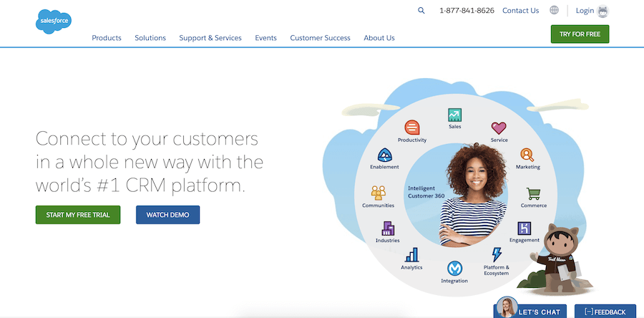The height and width of the screenshot is (318, 644).
Task: Open the Customer Success menu
Action: pyautogui.click(x=321, y=38)
